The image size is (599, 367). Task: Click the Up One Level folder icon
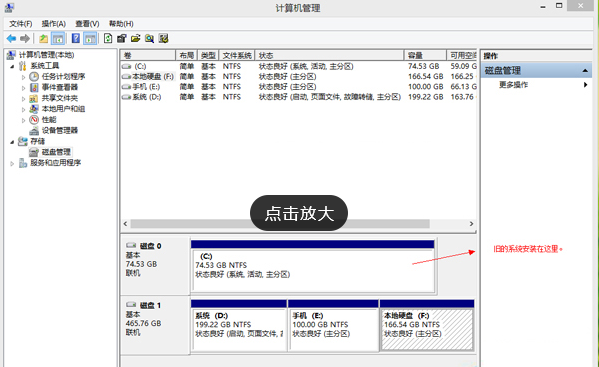pyautogui.click(x=44, y=38)
